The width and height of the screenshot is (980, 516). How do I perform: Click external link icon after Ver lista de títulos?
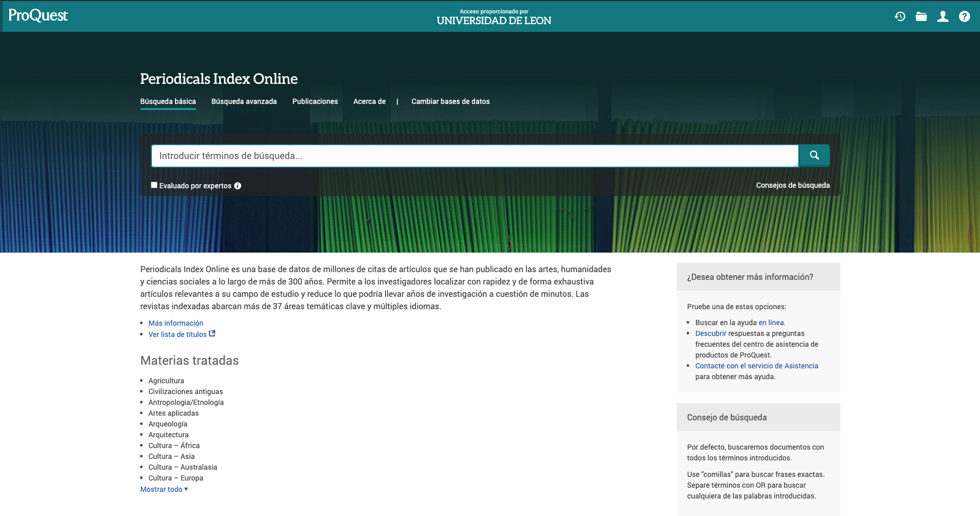212,334
